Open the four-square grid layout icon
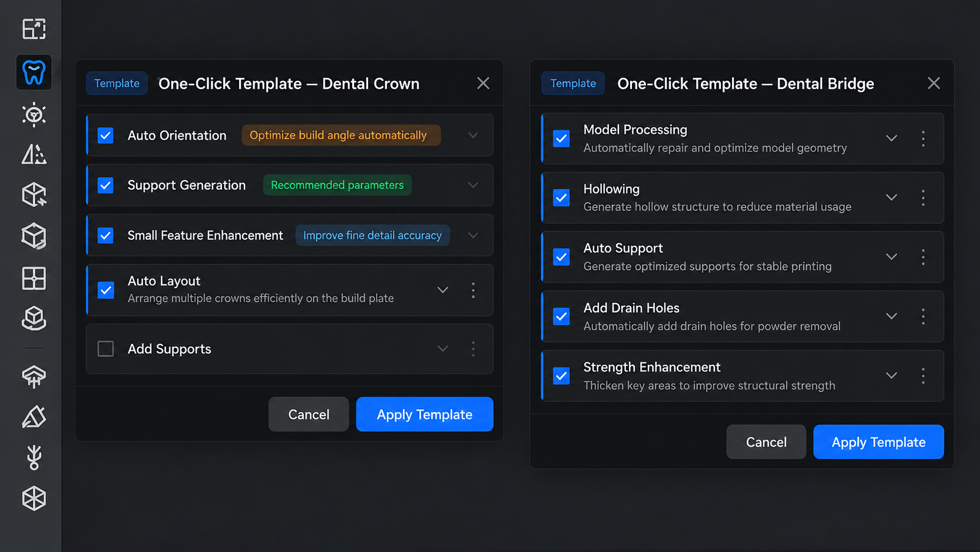The width and height of the screenshot is (980, 552). 34,278
